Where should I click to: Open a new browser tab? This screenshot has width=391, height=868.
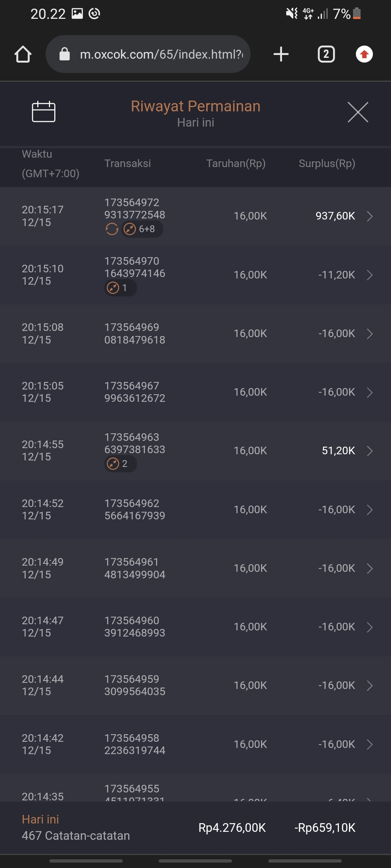[x=281, y=54]
